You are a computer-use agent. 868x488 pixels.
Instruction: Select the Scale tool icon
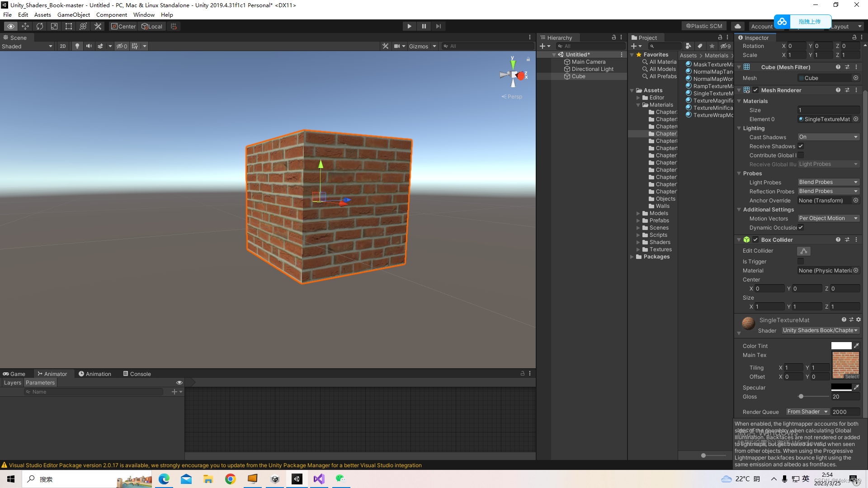point(54,26)
